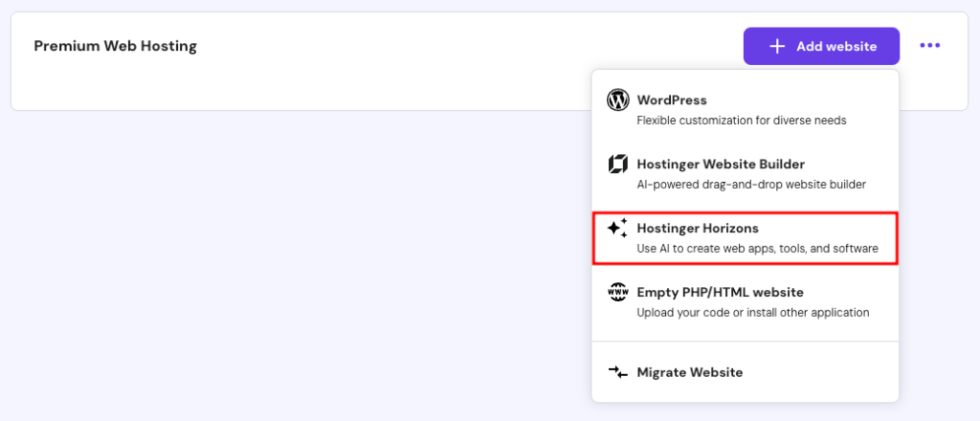Click 'Use AI to create web apps' description
Screen dimensions: 980x421
pyautogui.click(x=758, y=249)
